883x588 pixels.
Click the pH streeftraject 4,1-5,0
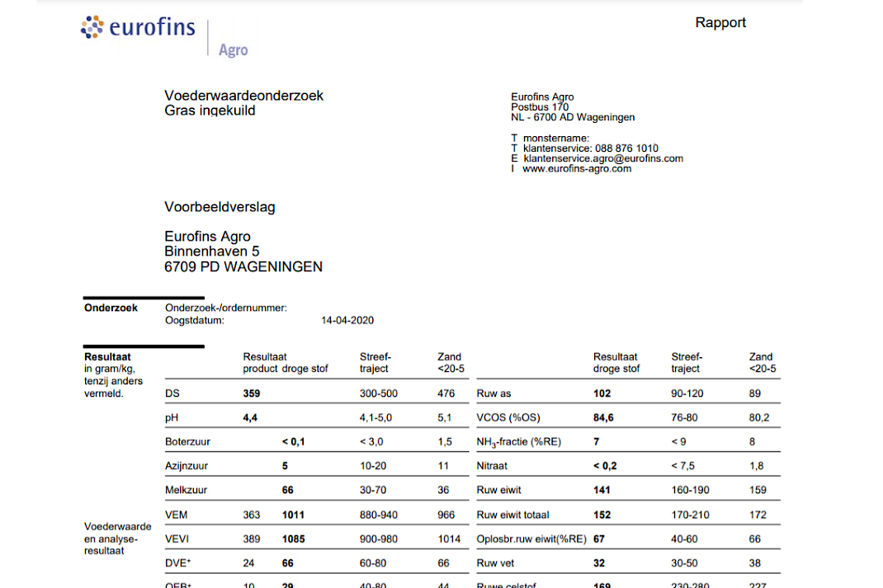375,417
